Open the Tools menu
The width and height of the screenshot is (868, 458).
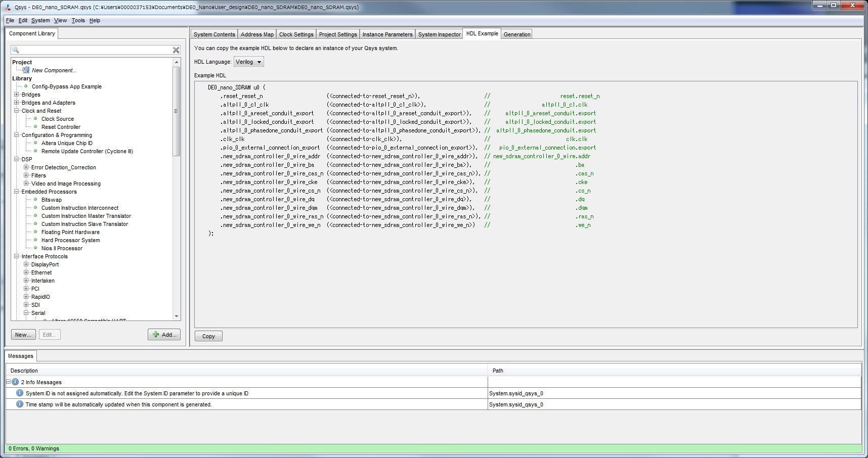point(78,20)
